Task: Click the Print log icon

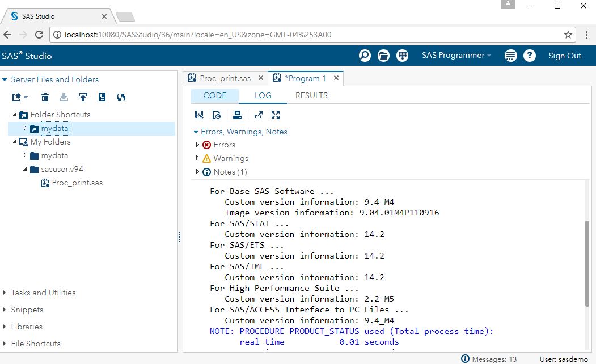Action: 237,115
